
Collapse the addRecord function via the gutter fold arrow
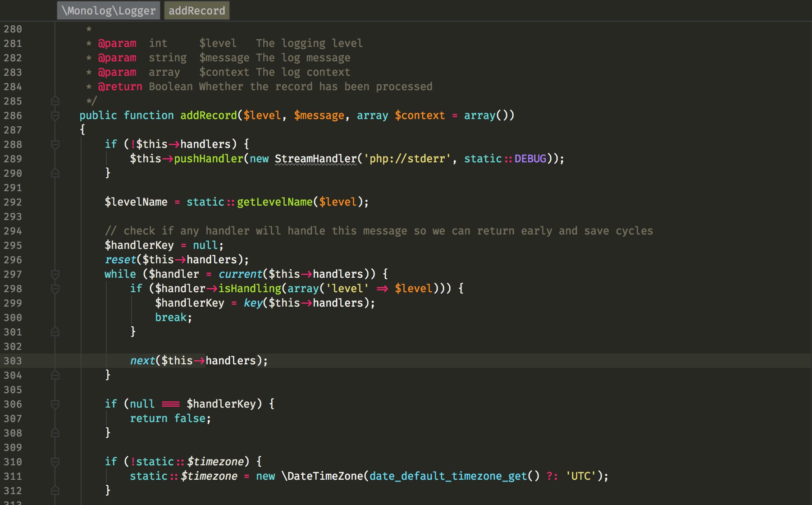(x=55, y=116)
